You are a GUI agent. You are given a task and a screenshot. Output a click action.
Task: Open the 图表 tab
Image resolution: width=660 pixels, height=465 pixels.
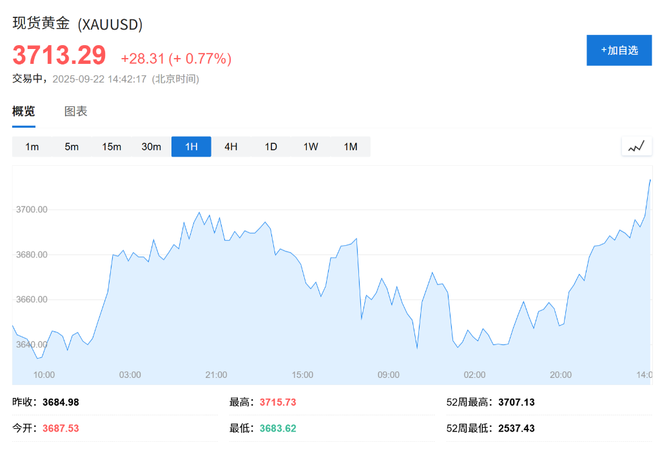[x=76, y=112]
